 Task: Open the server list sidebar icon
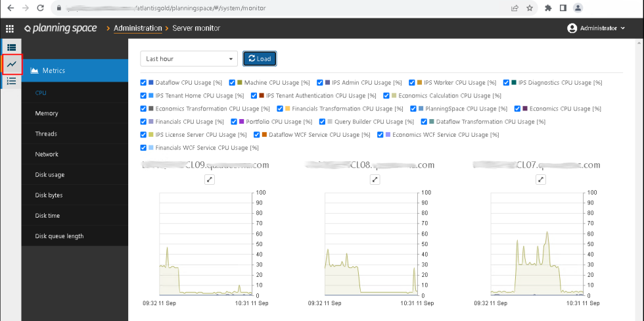pos(12,47)
